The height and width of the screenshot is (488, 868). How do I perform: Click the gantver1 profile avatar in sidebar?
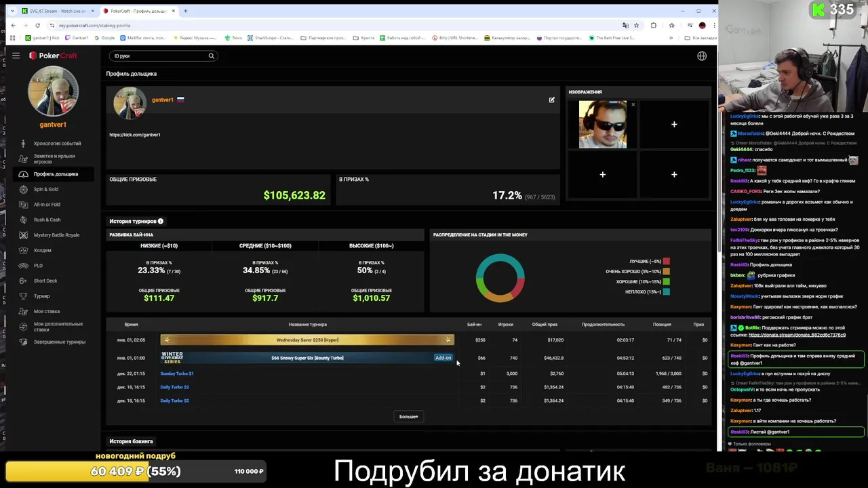53,91
